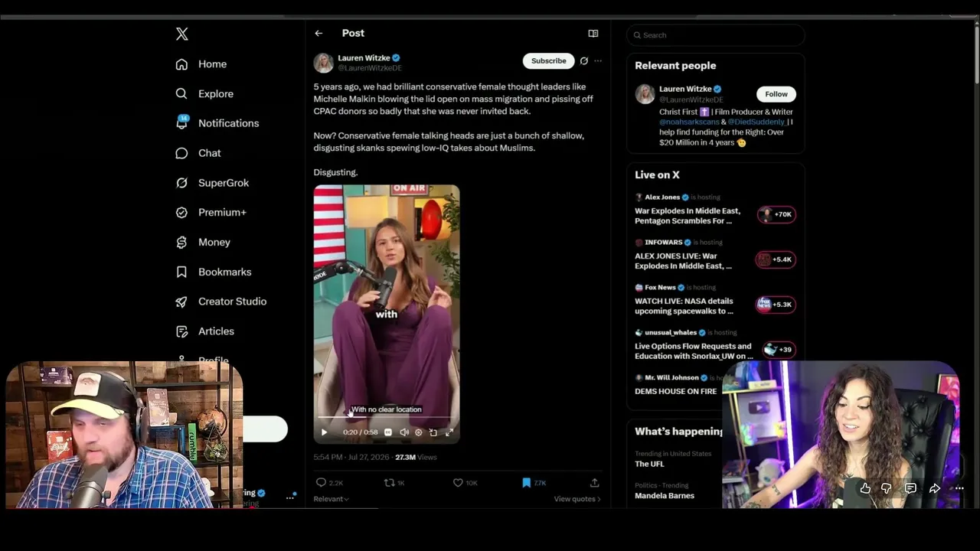Toggle closed captions on the video
980x551 pixels.
(388, 432)
